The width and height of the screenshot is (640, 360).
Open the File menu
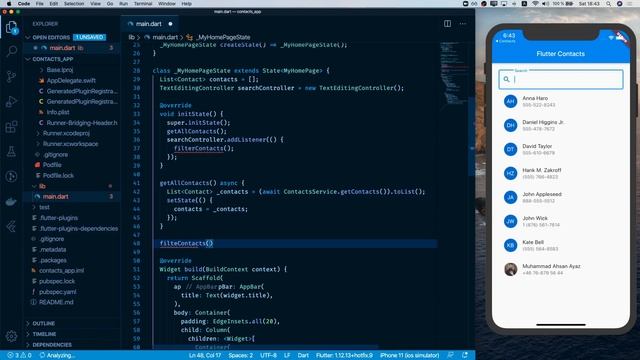40,4
